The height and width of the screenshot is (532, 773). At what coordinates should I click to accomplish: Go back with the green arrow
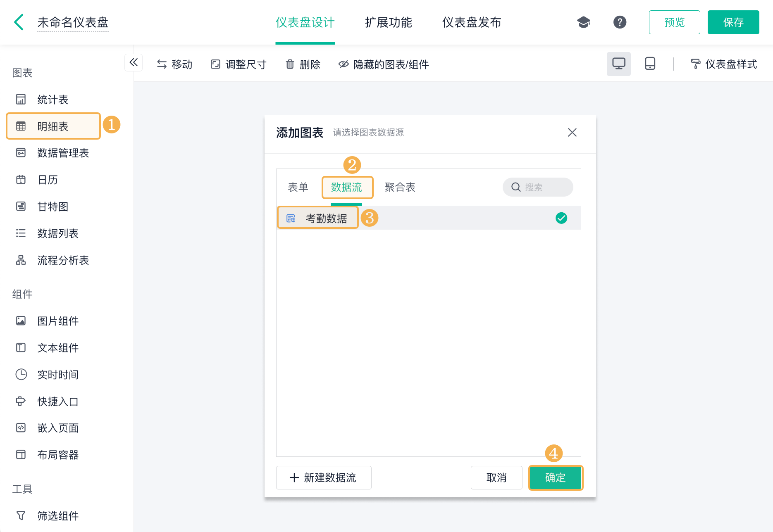(x=19, y=22)
